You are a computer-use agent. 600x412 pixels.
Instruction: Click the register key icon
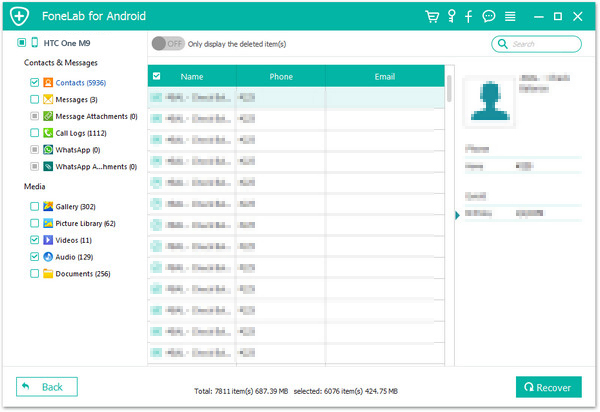click(452, 16)
